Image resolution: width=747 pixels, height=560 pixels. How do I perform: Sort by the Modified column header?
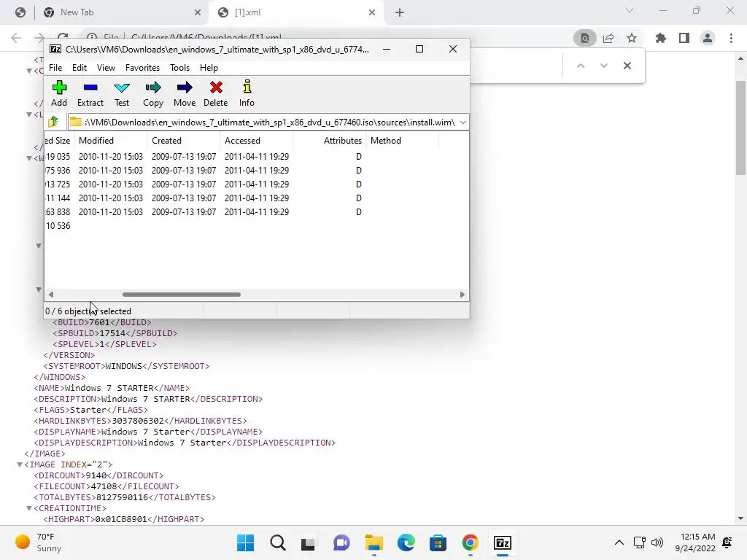(111, 141)
